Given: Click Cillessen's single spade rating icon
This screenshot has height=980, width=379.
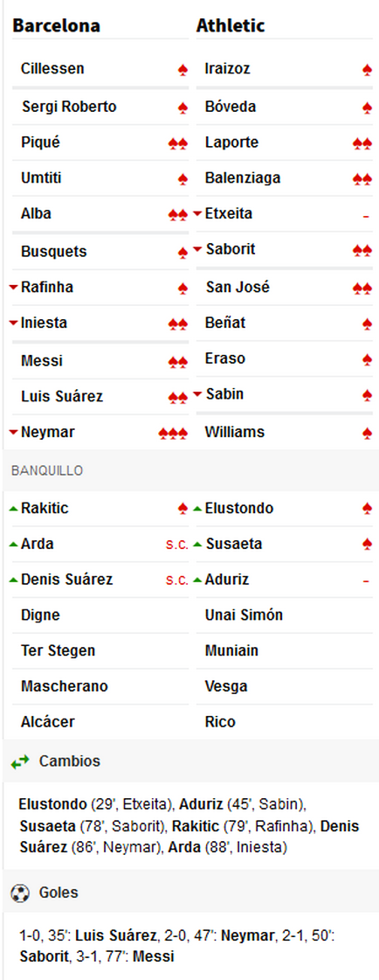Looking at the screenshot, I should [x=183, y=70].
